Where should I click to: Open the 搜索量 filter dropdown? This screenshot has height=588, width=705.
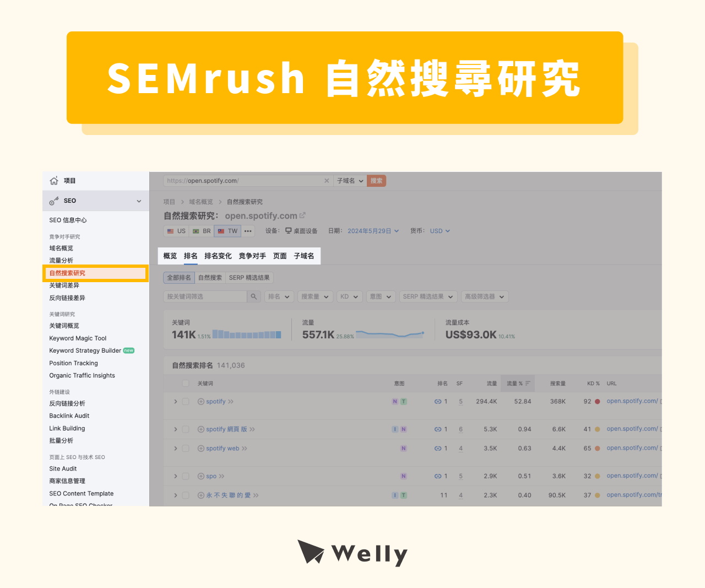316,296
